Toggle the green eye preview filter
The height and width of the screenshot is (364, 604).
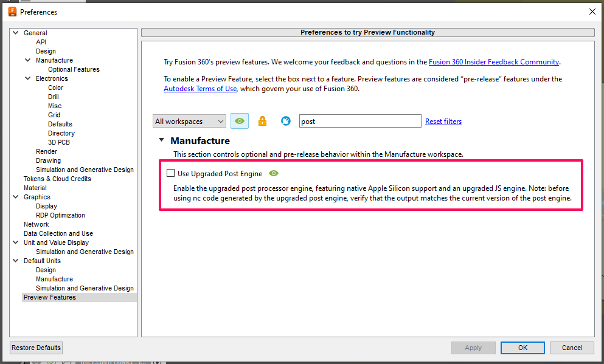[x=239, y=121]
